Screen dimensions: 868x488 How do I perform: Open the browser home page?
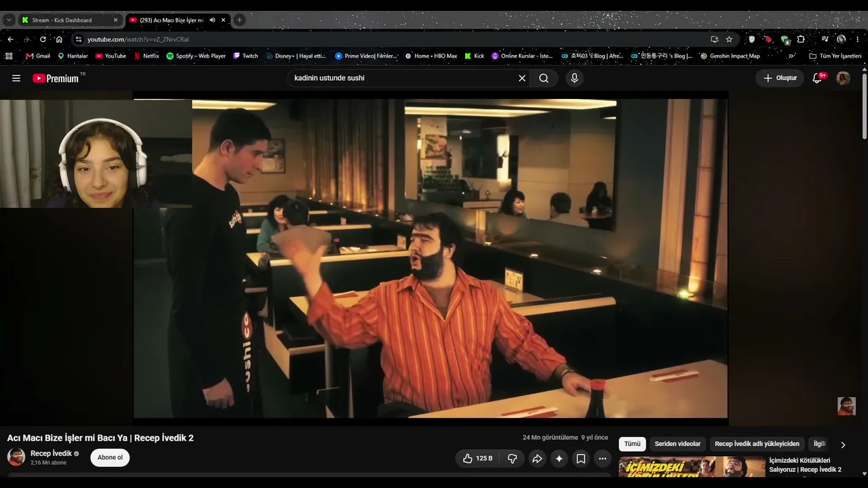pos(59,39)
